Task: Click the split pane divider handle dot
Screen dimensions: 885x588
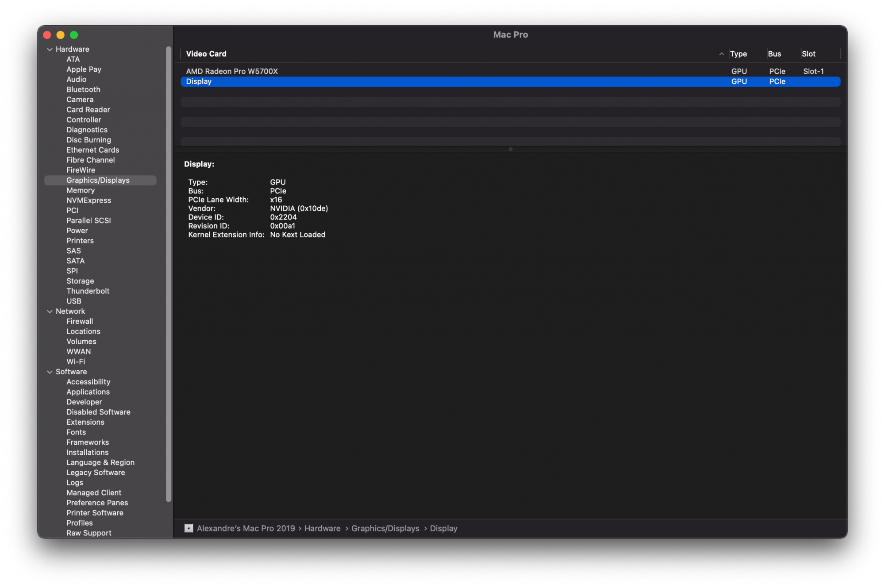Action: coord(510,150)
